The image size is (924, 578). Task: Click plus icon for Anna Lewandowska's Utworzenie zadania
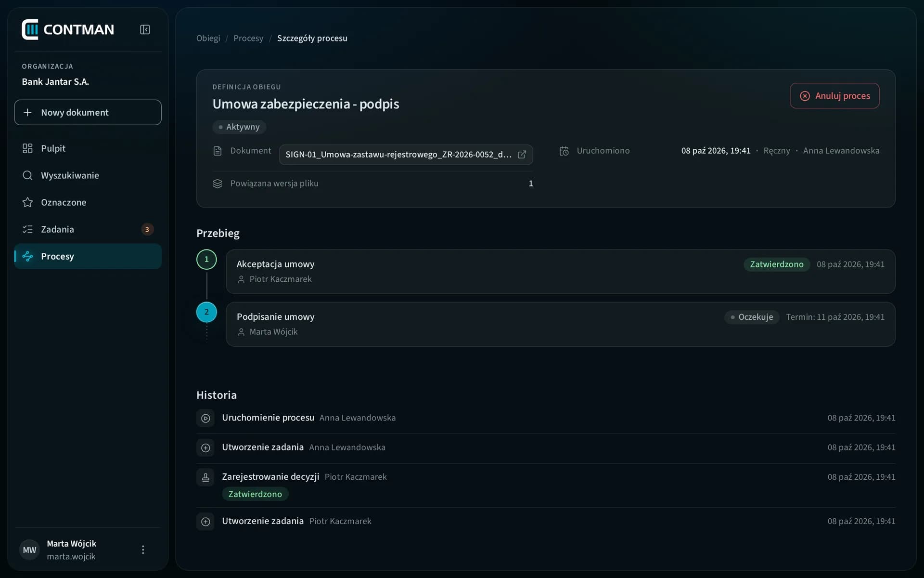205,447
